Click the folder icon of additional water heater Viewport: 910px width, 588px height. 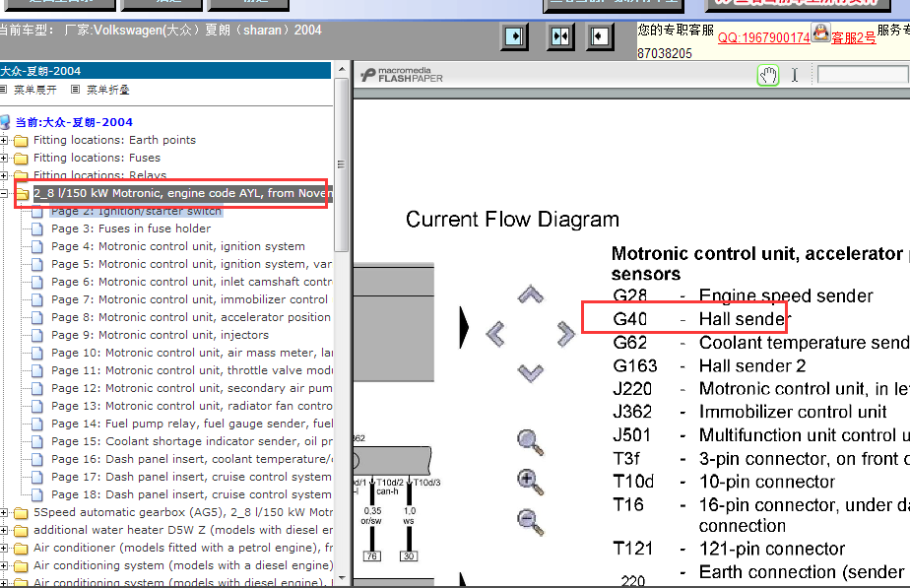21,531
